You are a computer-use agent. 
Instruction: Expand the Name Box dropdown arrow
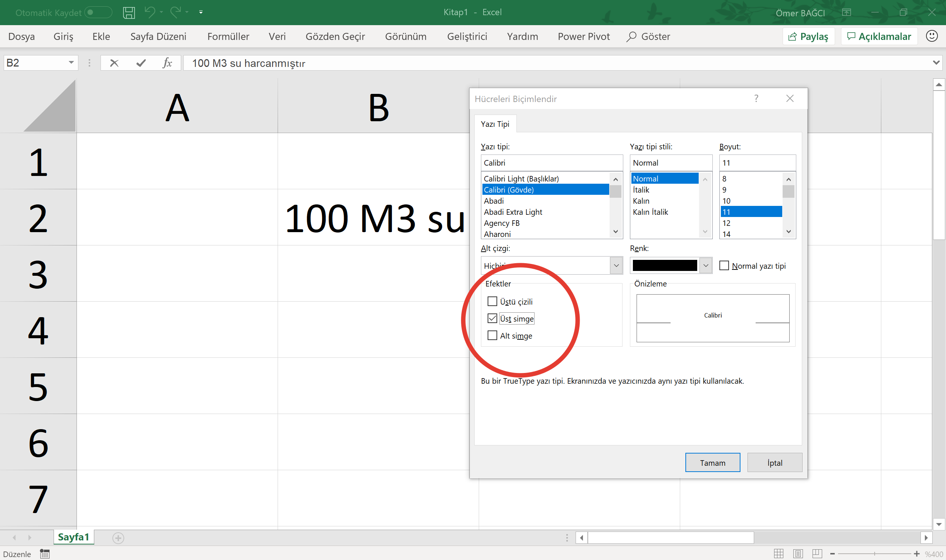[71, 62]
